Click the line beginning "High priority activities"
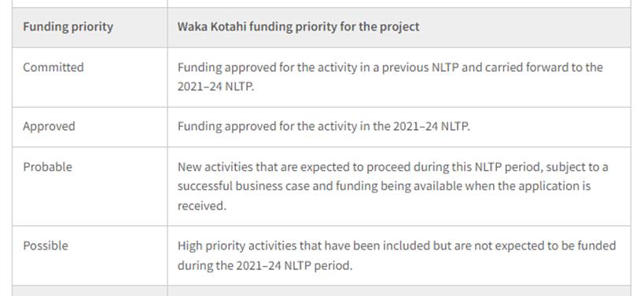 397,246
